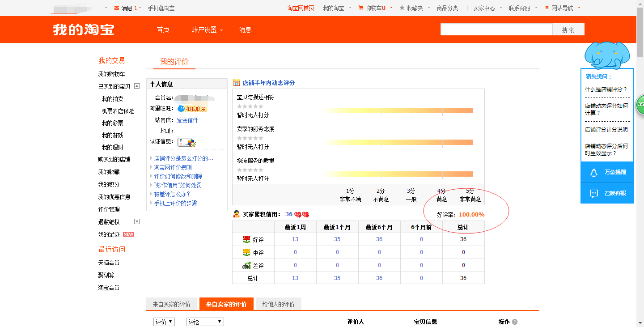Open 消息 in the orange header

(245, 30)
